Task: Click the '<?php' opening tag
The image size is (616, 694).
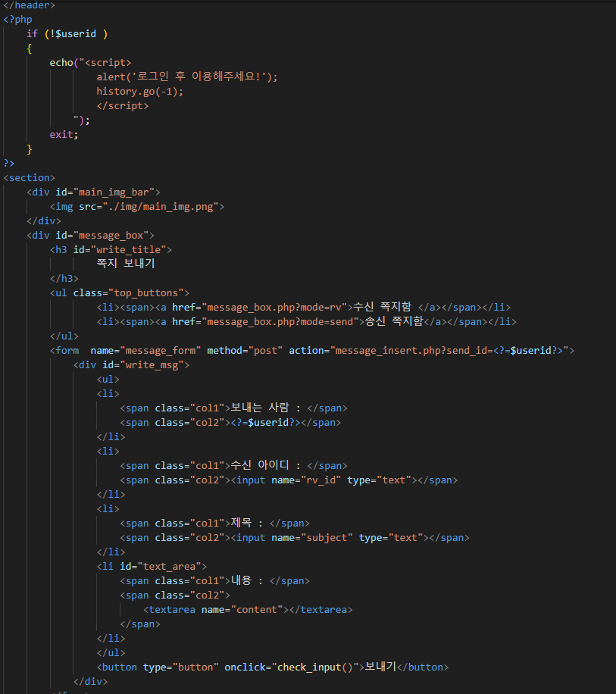Action: (x=17, y=20)
